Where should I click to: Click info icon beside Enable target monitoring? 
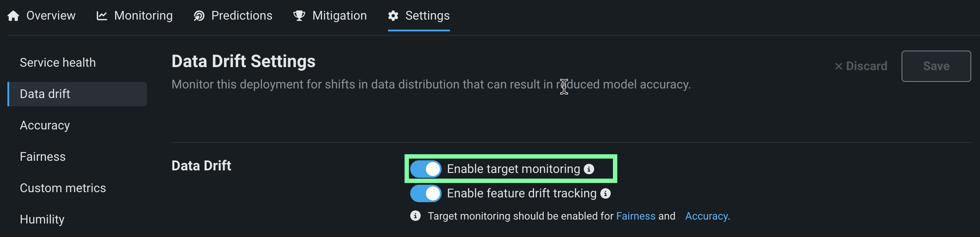pos(589,169)
